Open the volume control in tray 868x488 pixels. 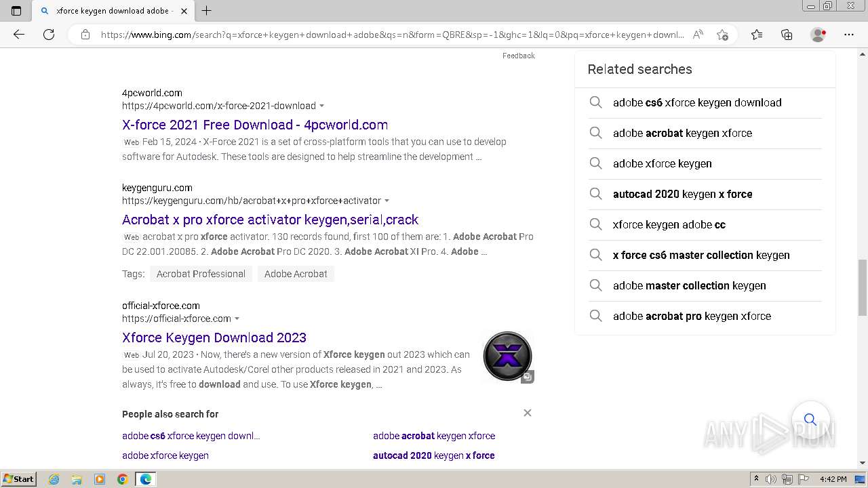[771, 479]
